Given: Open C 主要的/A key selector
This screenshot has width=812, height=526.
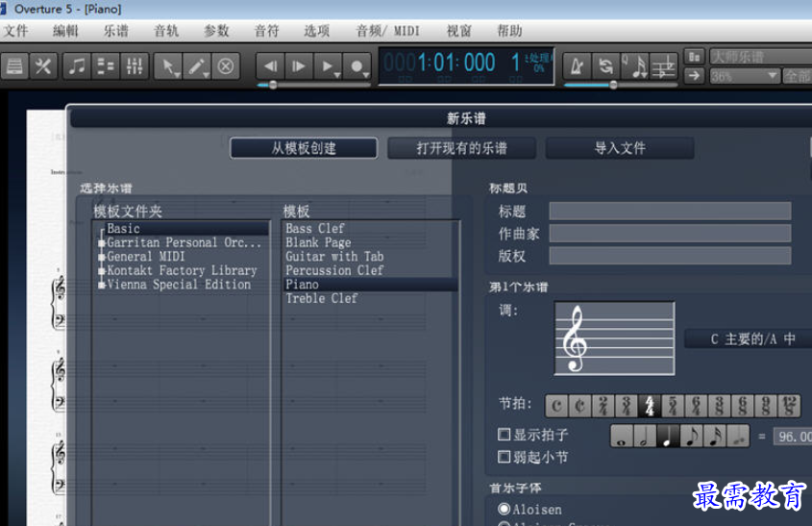Looking at the screenshot, I should point(749,338).
